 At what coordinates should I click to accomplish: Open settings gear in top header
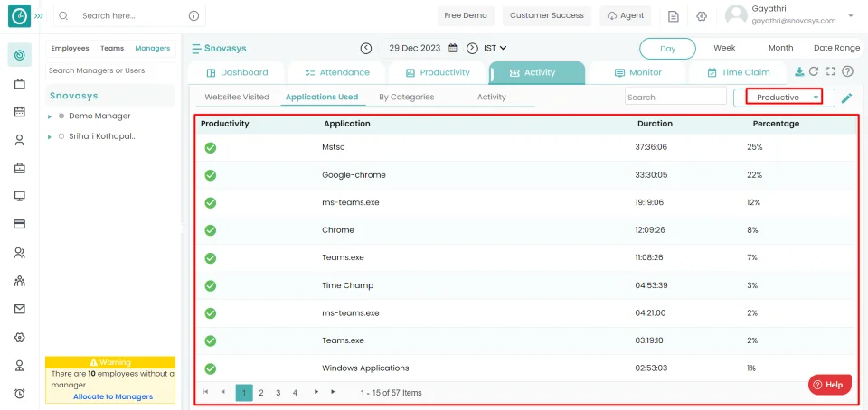702,16
